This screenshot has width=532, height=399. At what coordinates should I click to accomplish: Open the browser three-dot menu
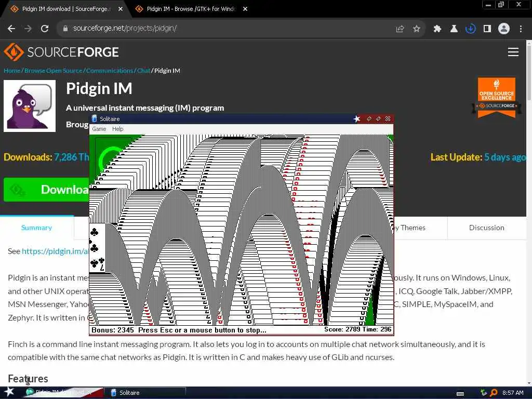click(521, 29)
